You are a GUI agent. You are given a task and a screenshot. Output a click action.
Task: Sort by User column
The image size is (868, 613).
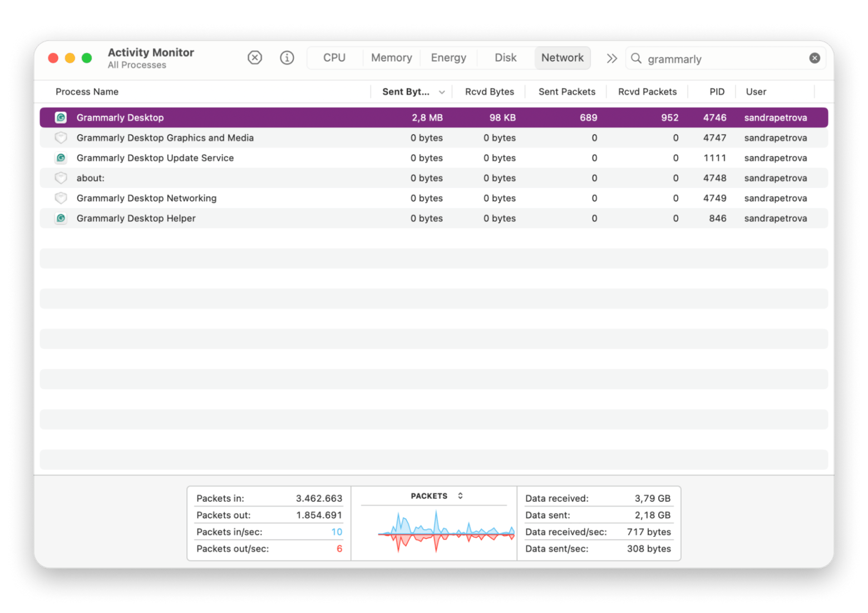tap(756, 92)
